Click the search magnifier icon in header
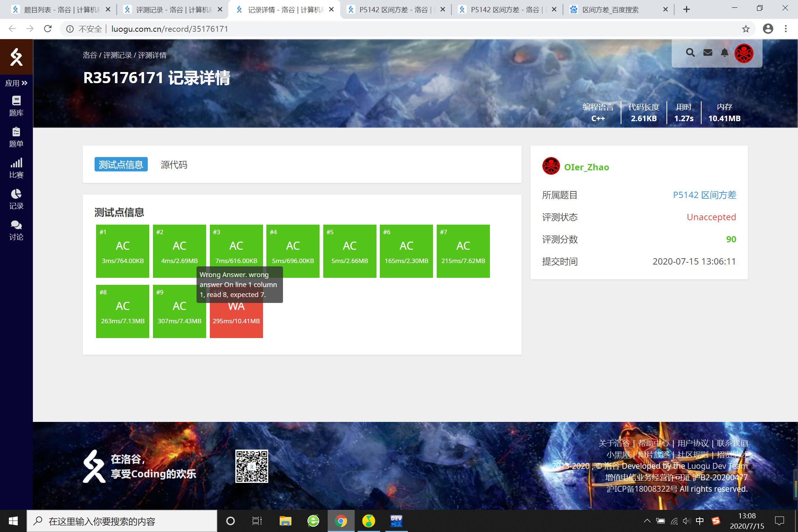798x532 pixels. pyautogui.click(x=690, y=53)
